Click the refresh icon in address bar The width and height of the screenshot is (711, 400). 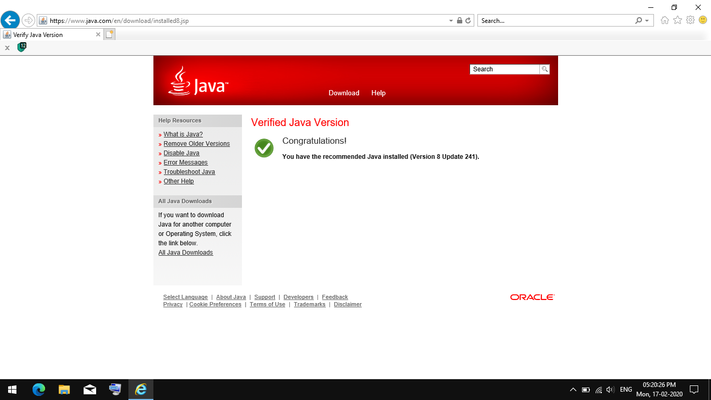pos(468,20)
